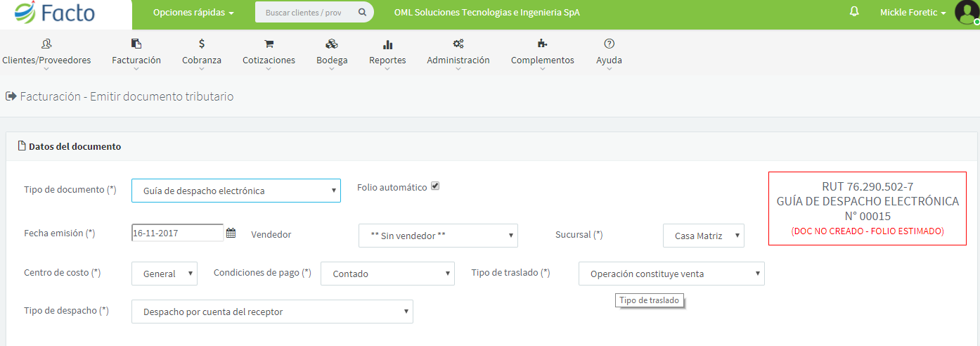Open the Centro de costo dropdown
Viewport: 980px width, 346px height.
(x=165, y=274)
